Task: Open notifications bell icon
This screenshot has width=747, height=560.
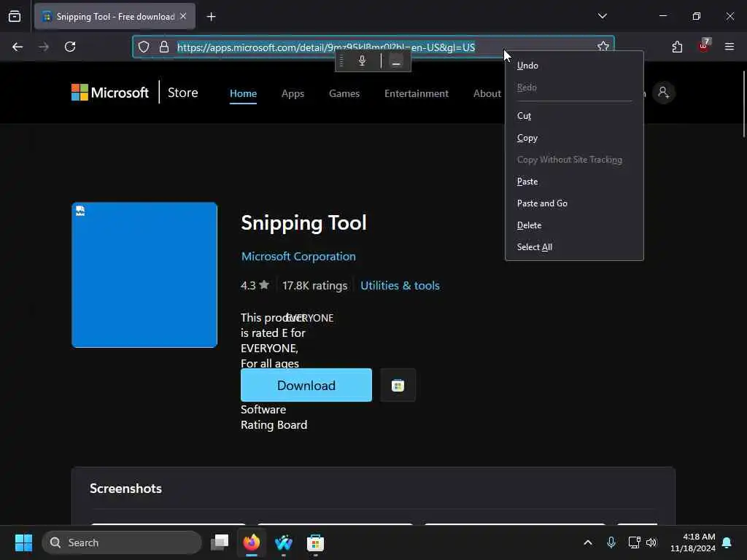Action: pos(727,542)
